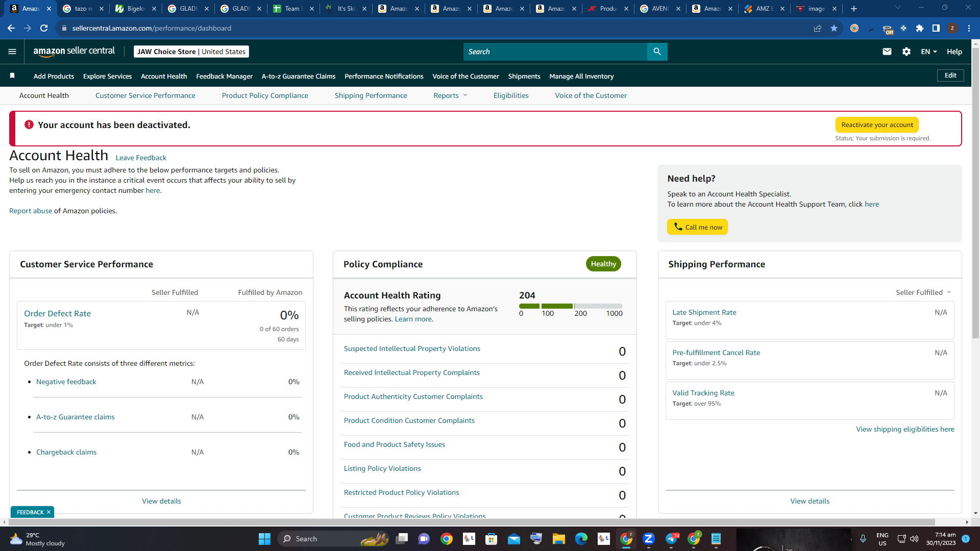Switch to Shipping Performance tab
This screenshot has width=980, height=551.
(x=371, y=95)
